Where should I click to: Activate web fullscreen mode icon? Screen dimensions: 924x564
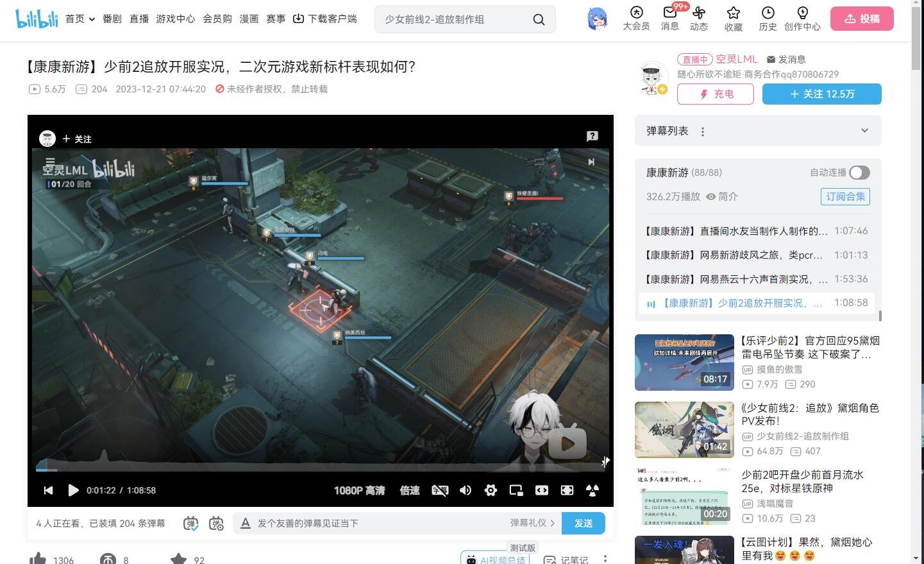(x=567, y=490)
